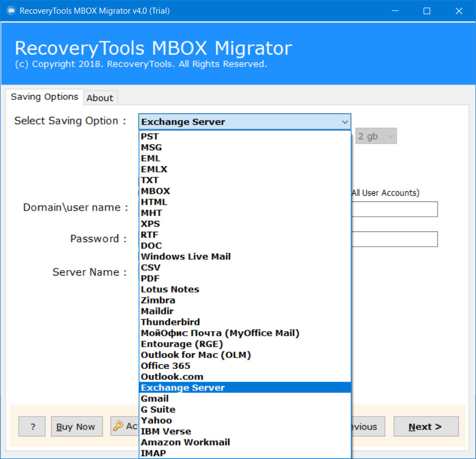Focus the Password input field
This screenshot has width=476, height=459.
[x=394, y=239]
